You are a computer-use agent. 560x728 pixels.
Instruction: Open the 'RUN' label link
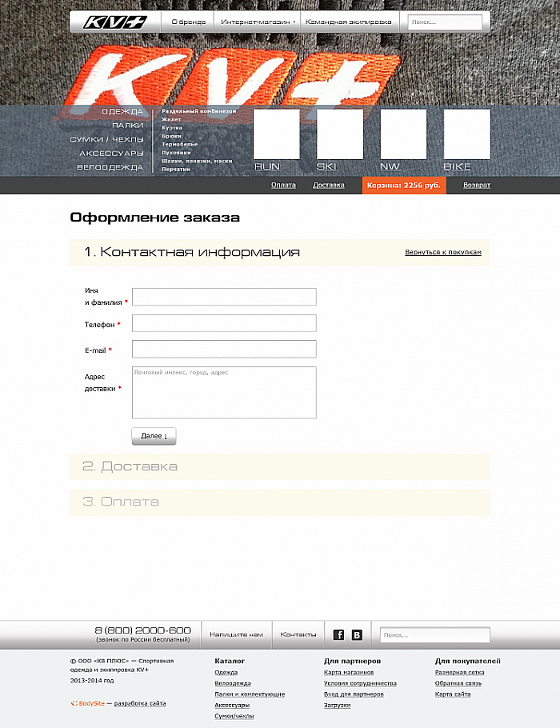coord(267,166)
